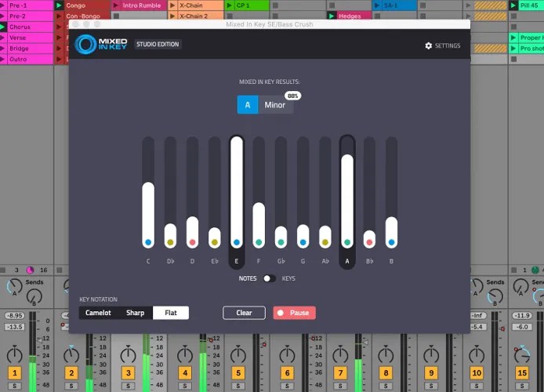Select the Pre-2 clip
Image resolution: width=544 pixels, height=392 pixels.
point(27,16)
